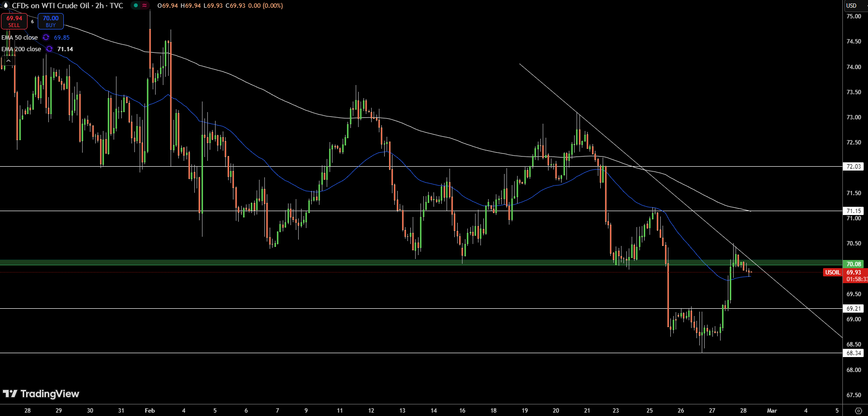Image resolution: width=868 pixels, height=416 pixels.
Task: Click the C69.93 close value in header
Action: [236, 6]
